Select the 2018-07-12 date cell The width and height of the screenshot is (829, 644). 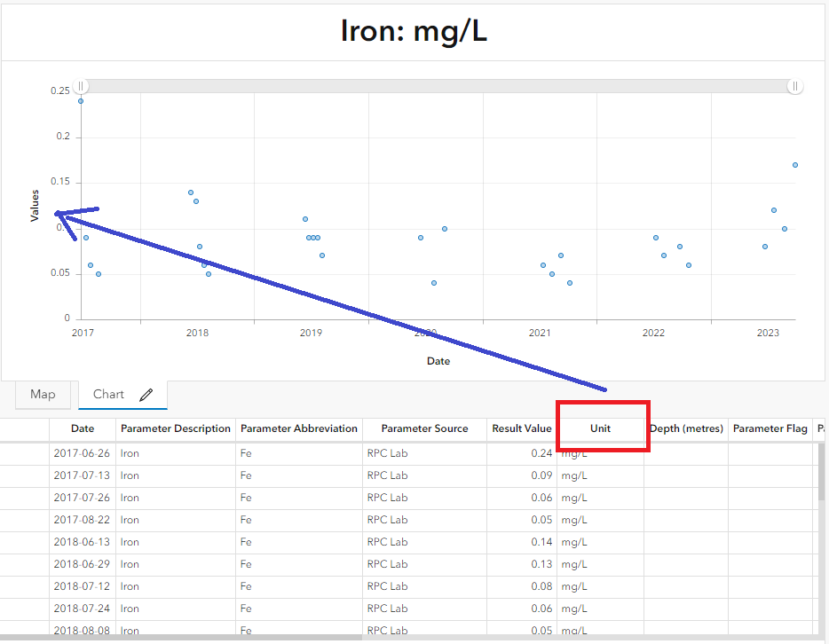[82, 586]
